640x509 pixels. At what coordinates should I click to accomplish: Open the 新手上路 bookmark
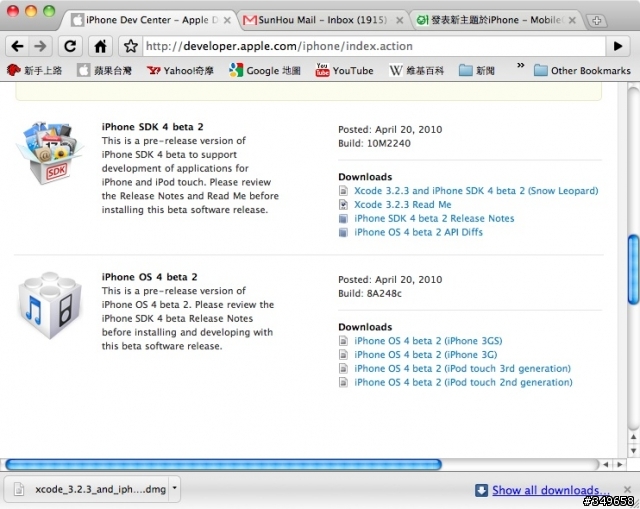(x=35, y=71)
